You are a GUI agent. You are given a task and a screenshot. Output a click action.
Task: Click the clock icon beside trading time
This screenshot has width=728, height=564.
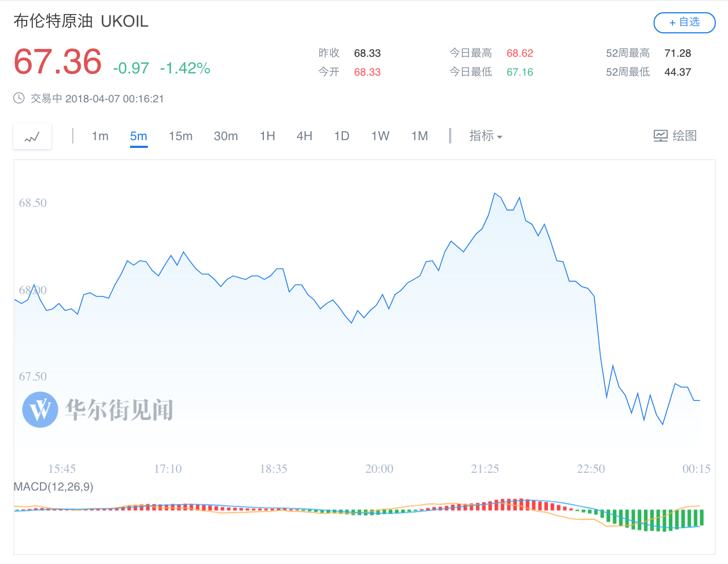19,98
